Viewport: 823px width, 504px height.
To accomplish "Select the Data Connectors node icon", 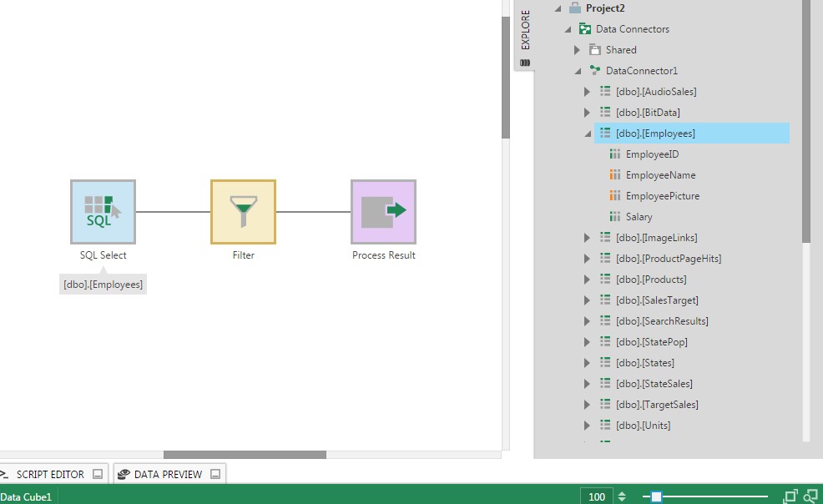I will (584, 28).
